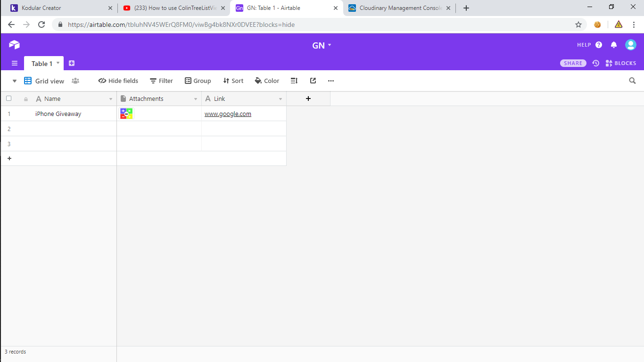Open the www.google.com link

point(228,114)
